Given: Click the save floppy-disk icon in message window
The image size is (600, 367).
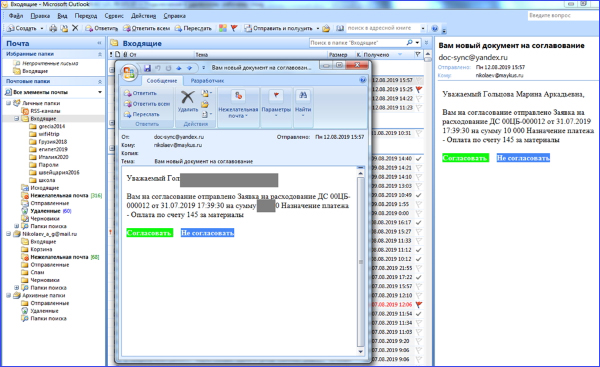Looking at the screenshot, I should click(147, 68).
